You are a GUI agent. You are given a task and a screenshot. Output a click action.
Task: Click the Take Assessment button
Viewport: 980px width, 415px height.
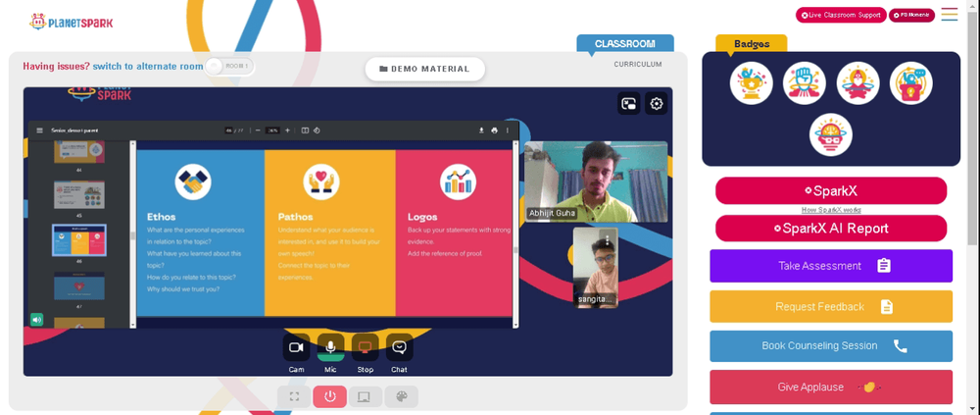(831, 266)
